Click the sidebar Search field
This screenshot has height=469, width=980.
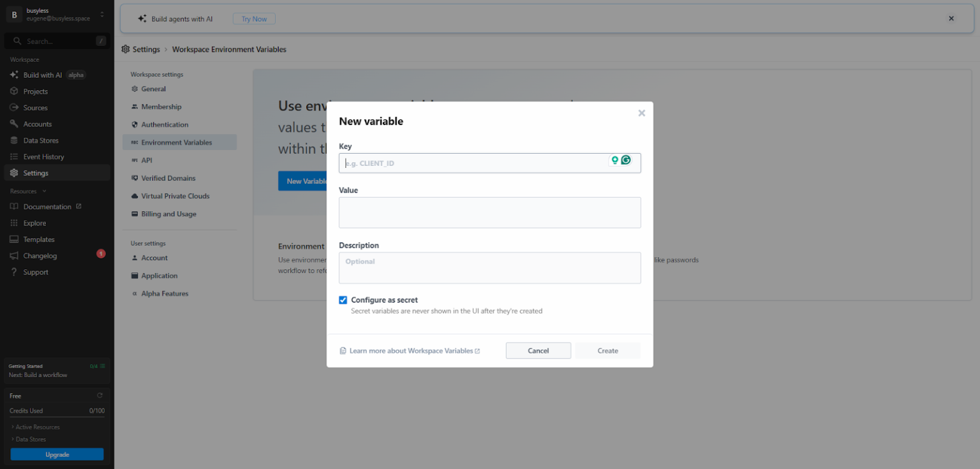click(57, 41)
